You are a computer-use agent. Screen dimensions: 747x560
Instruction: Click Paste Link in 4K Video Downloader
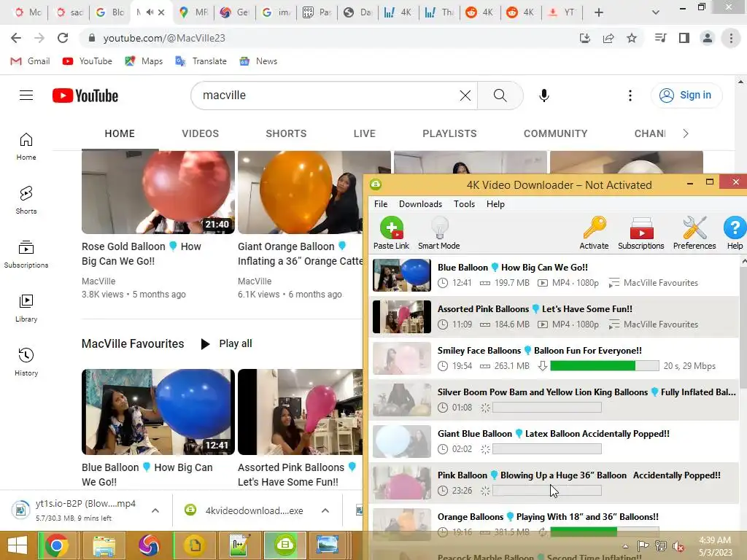point(391,233)
